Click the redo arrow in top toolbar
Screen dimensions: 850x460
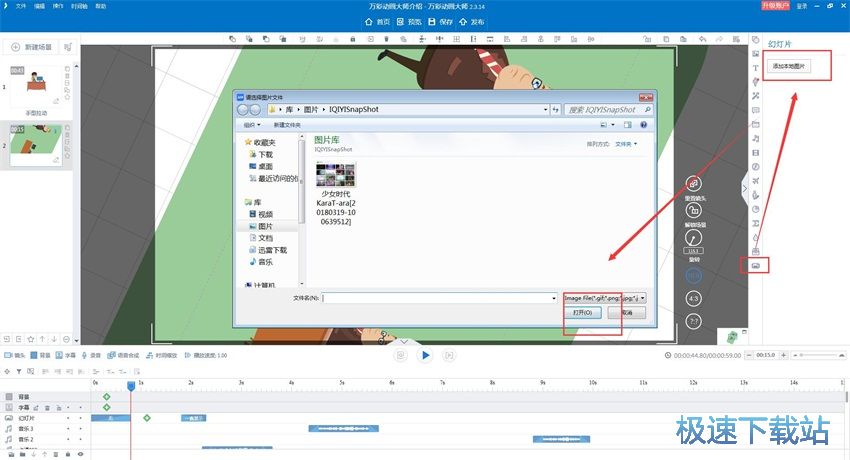coord(719,39)
